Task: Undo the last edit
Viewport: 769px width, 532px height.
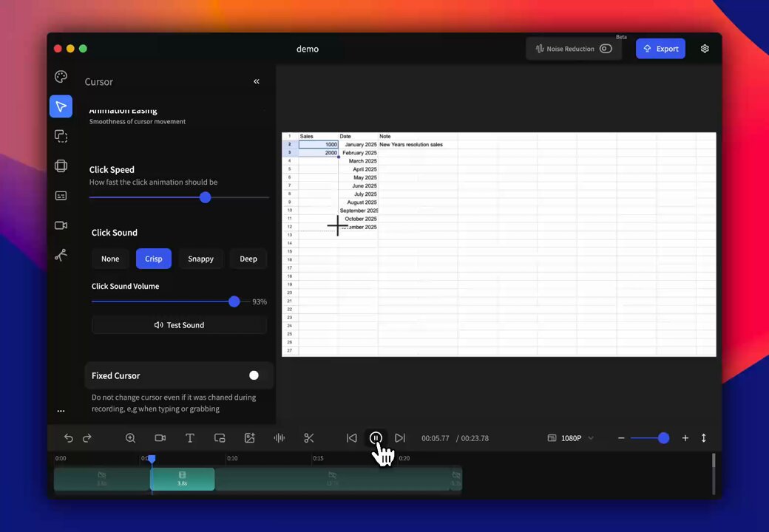Action: pos(69,438)
